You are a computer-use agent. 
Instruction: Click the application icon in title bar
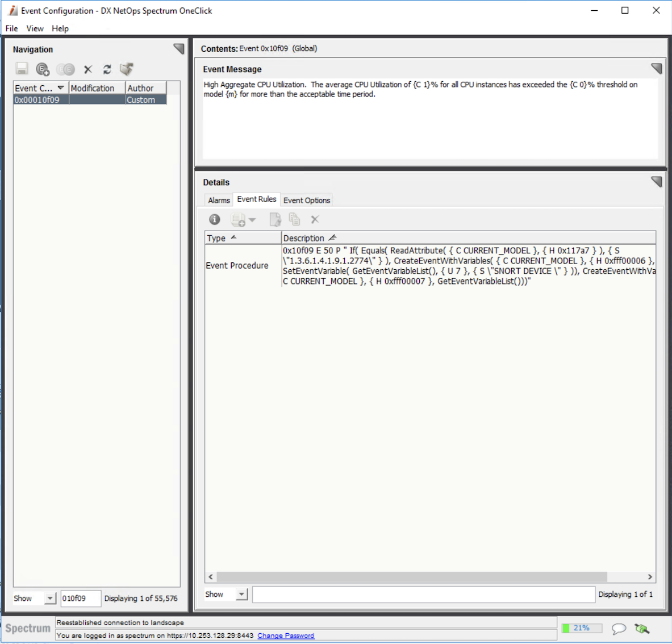[x=13, y=10]
